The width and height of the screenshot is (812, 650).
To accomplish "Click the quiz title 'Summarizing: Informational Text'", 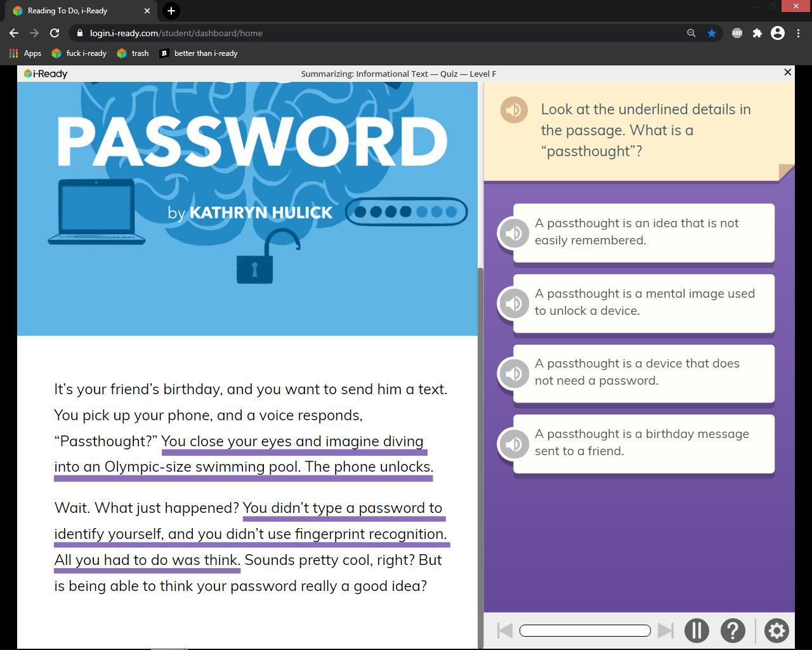I will 364,74.
